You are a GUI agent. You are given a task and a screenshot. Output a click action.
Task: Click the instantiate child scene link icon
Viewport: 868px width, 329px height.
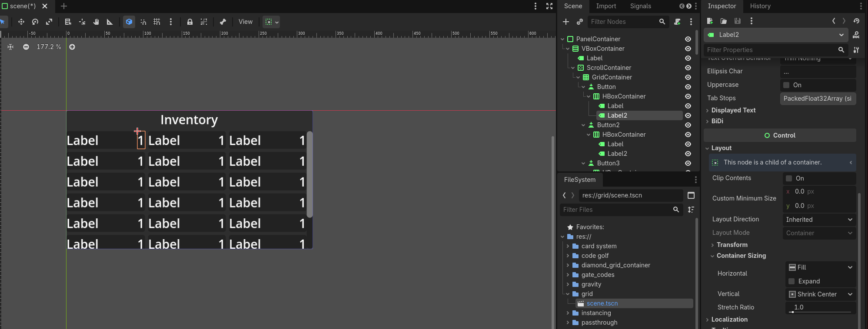579,22
